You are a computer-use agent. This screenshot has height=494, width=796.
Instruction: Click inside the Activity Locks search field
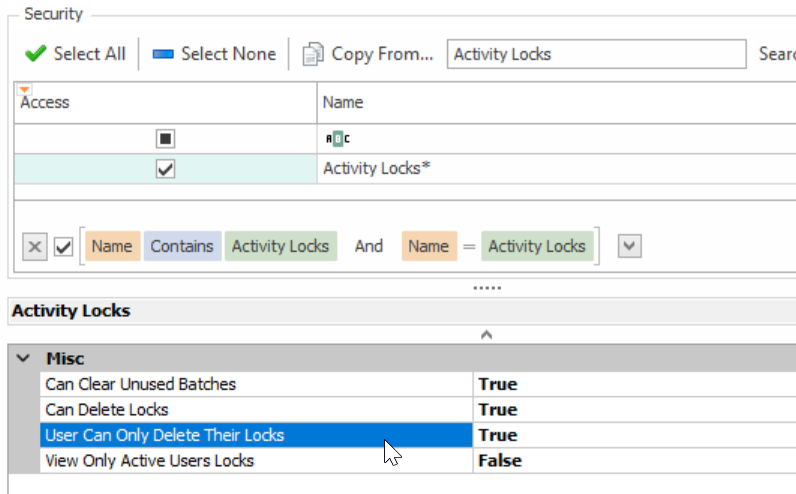coord(596,54)
